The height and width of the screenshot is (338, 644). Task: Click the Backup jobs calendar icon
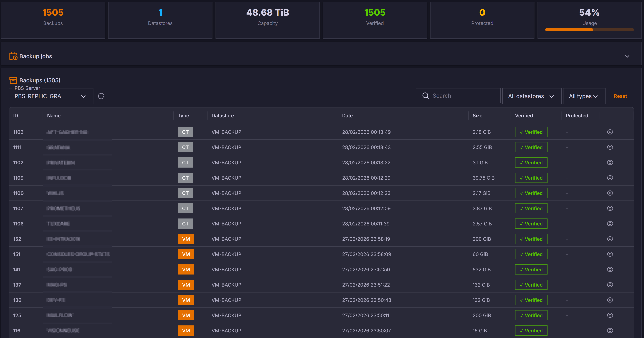coord(13,56)
